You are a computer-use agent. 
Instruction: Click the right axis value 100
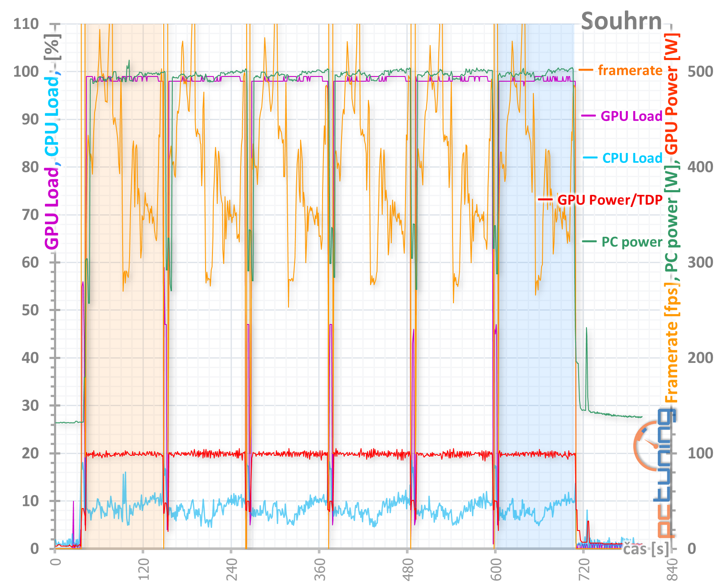[x=700, y=453]
